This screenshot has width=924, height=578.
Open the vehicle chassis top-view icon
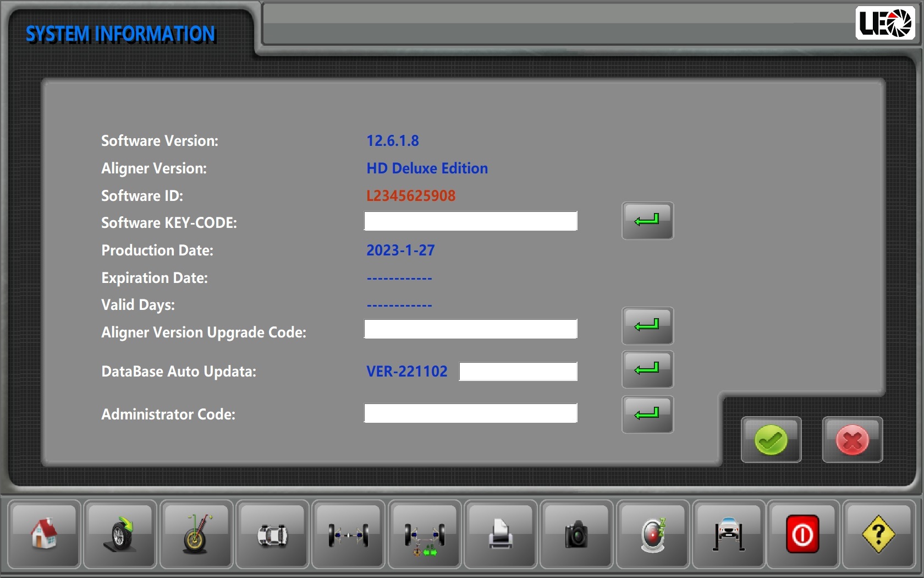272,535
